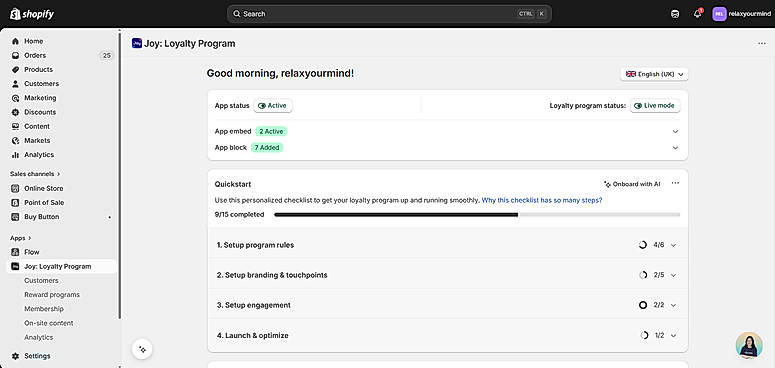This screenshot has width=775, height=368.
Task: Expand the Apps section
Action: (x=21, y=238)
